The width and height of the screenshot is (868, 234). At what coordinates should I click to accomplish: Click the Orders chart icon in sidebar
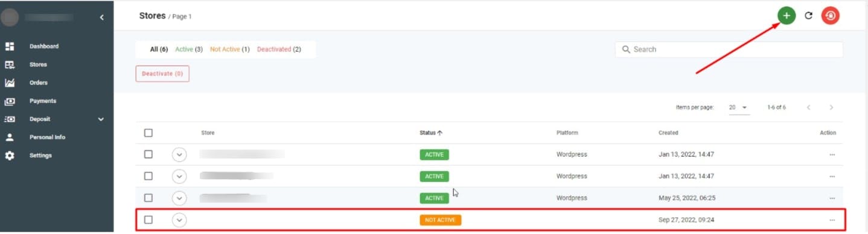click(10, 83)
